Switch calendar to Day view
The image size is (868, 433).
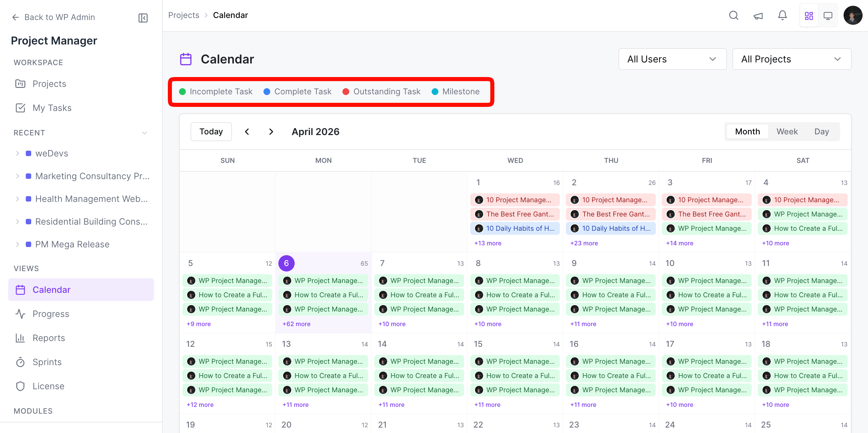pos(822,132)
